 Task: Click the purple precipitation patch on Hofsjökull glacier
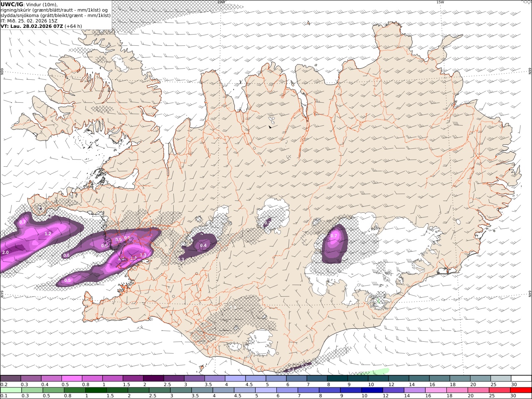267,223
